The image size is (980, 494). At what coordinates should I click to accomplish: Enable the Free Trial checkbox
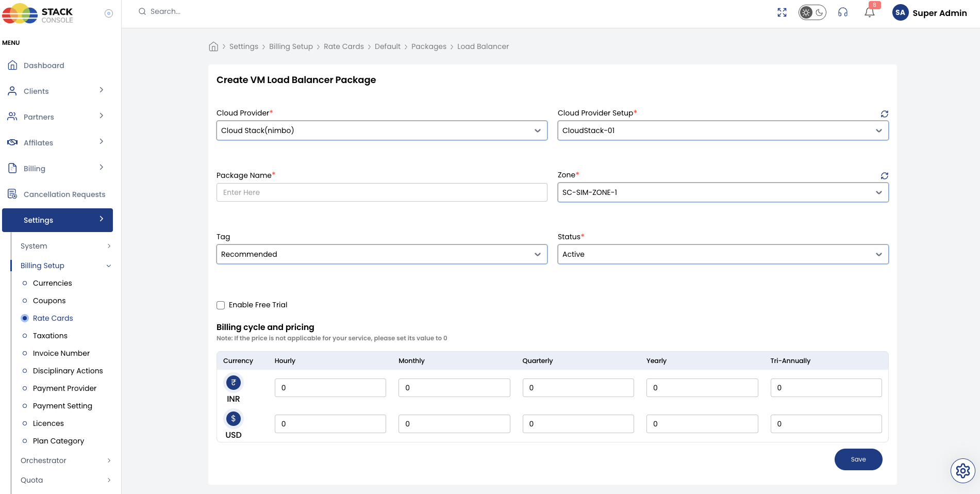[x=221, y=305]
